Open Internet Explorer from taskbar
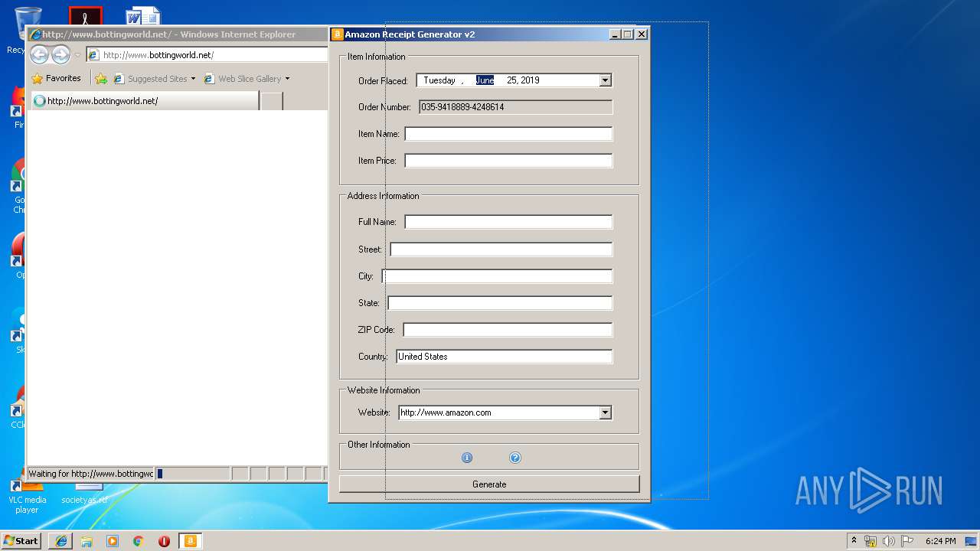Viewport: 980px width, 551px height. 61,541
